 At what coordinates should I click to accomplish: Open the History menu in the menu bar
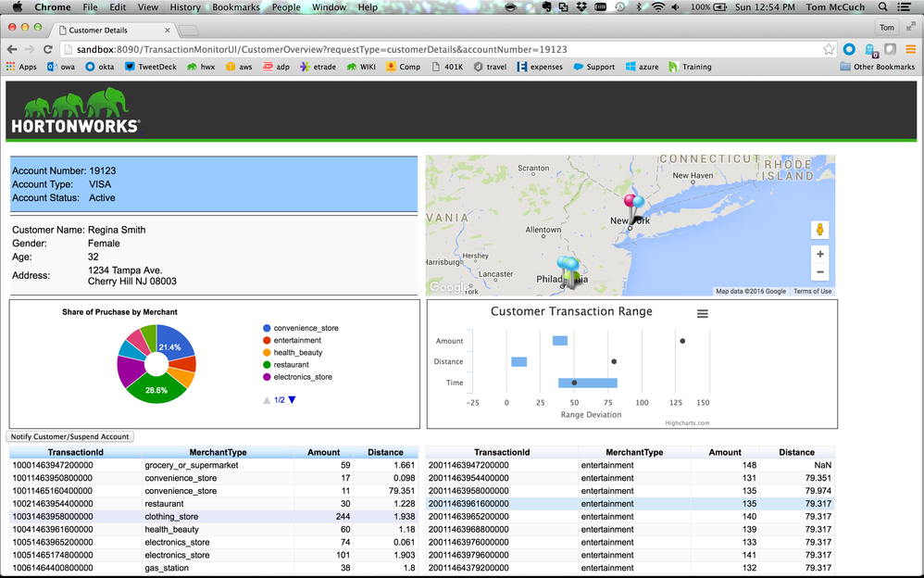(184, 7)
